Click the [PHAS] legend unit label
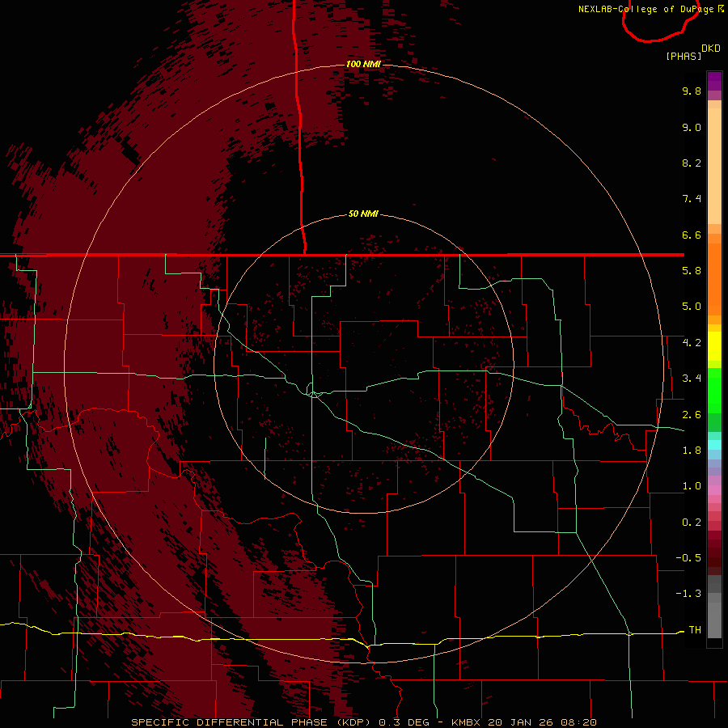The image size is (728, 728). click(684, 57)
